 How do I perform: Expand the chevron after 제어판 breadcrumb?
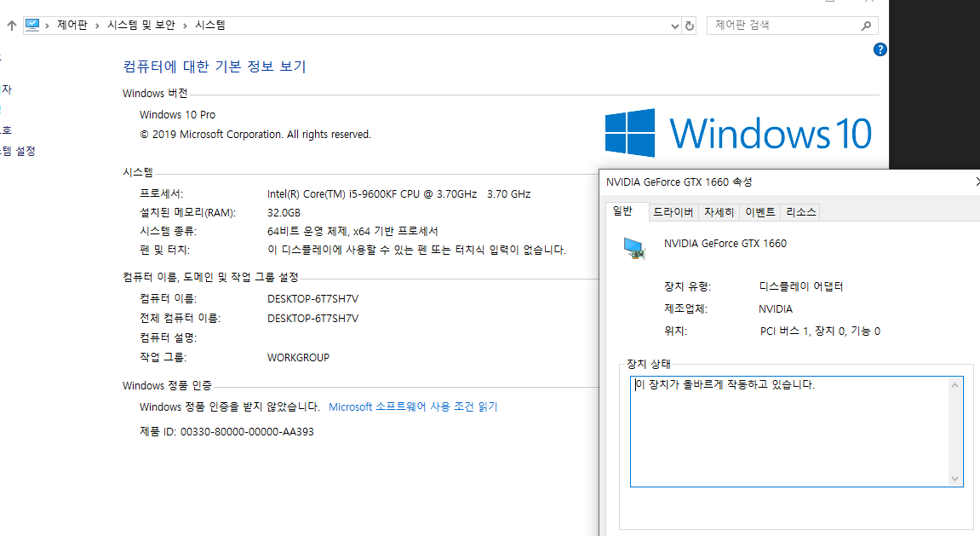[x=98, y=26]
